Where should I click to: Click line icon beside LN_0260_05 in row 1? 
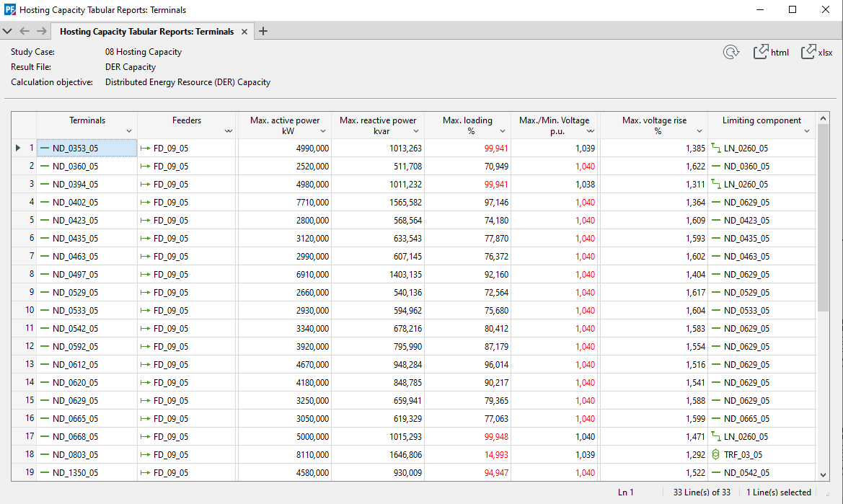716,148
